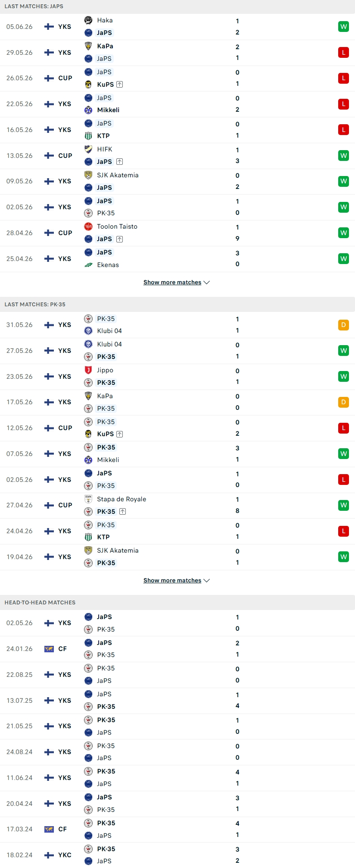355x868 pixels.
Task: Click the W result badge for 05.06.26
Action: 343,27
